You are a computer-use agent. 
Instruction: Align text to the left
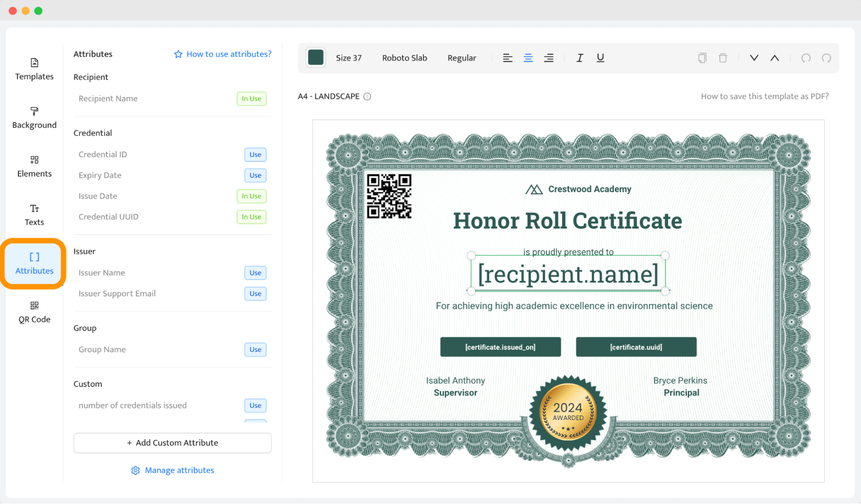[508, 58]
